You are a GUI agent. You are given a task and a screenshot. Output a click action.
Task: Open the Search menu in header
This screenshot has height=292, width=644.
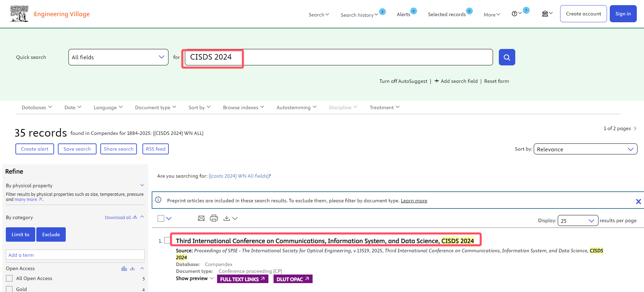point(319,15)
